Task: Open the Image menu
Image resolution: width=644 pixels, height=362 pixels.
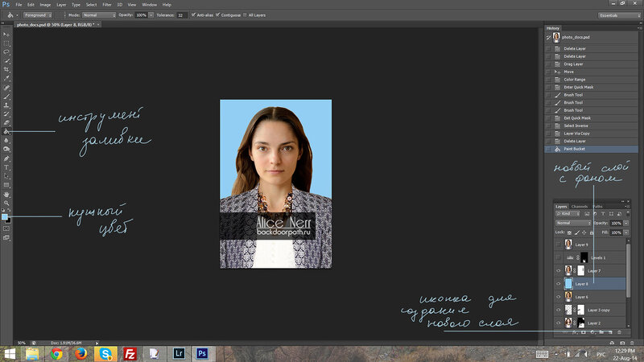Action: click(x=45, y=5)
